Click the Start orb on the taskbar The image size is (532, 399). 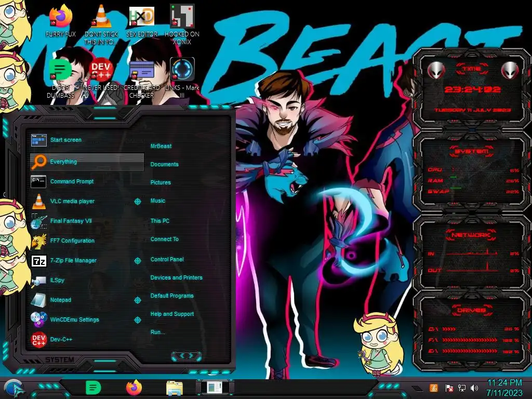(x=14, y=389)
